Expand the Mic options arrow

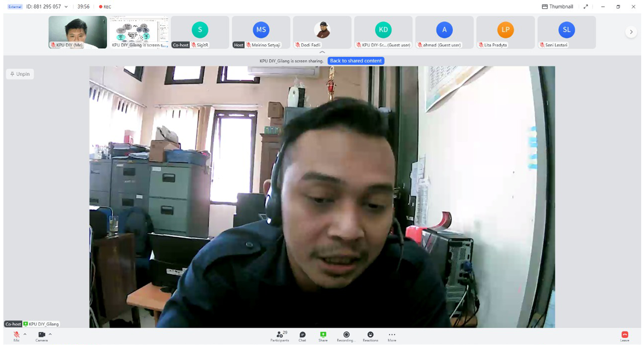(x=25, y=334)
